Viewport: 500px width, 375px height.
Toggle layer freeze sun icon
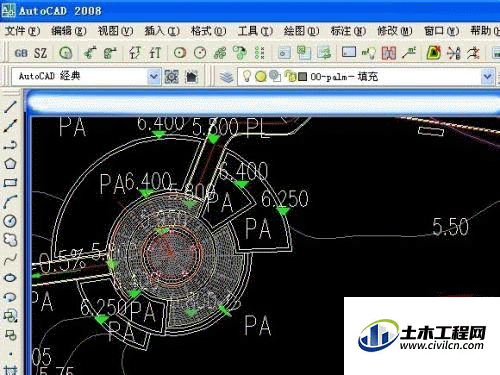[x=261, y=77]
